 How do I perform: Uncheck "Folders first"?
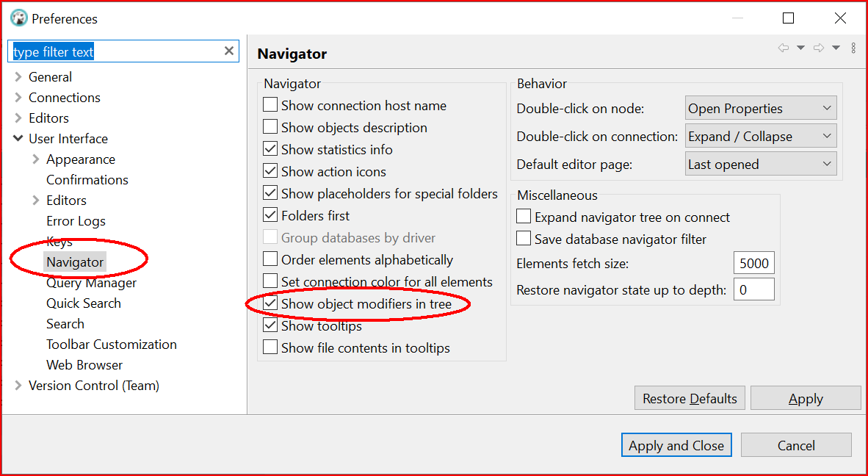270,215
